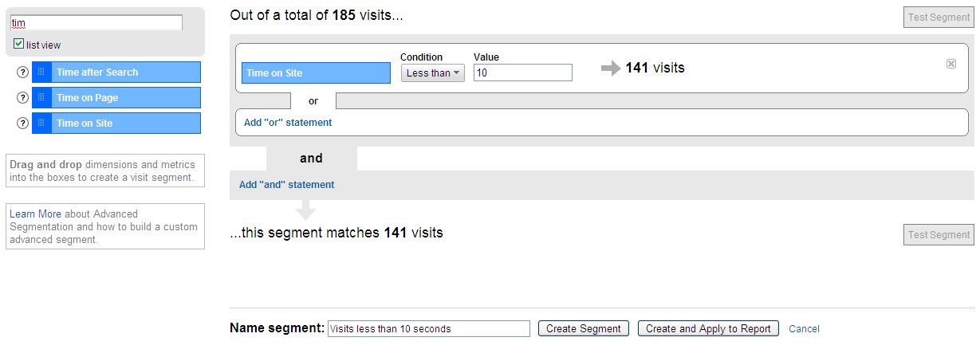Click help icon beside Time after Search
The width and height of the screenshot is (980, 353).
22,73
